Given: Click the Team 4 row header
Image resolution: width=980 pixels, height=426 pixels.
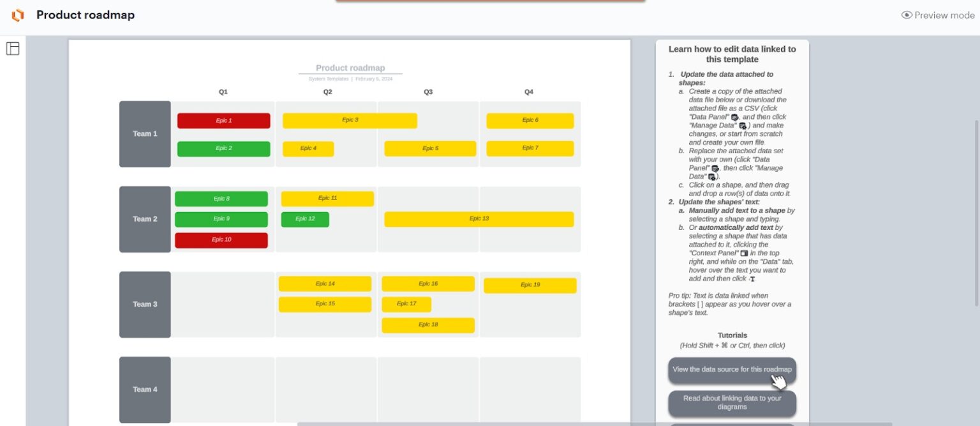Looking at the screenshot, I should (x=145, y=390).
